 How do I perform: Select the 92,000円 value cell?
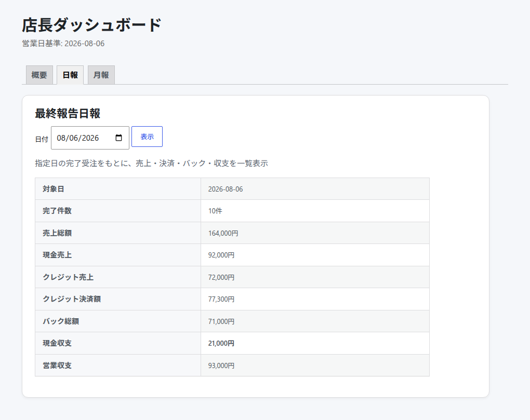click(315, 255)
